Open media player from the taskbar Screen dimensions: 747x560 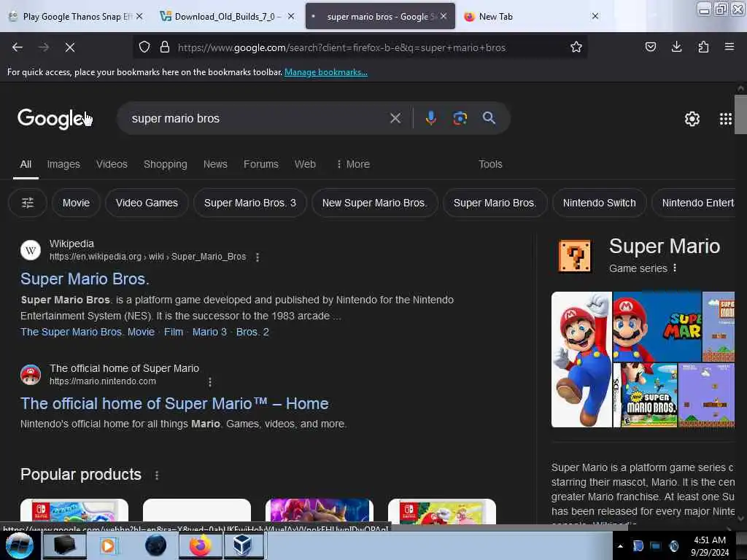pyautogui.click(x=108, y=545)
